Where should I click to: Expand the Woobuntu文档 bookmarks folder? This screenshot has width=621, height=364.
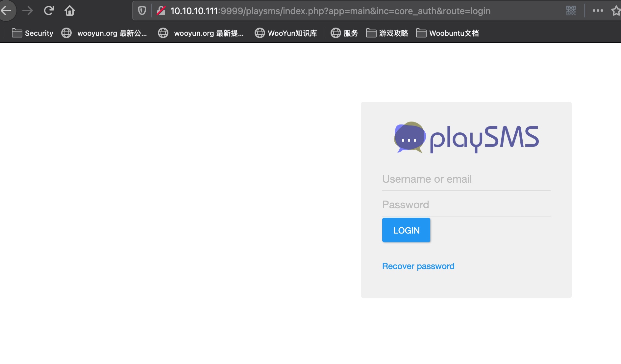[447, 33]
